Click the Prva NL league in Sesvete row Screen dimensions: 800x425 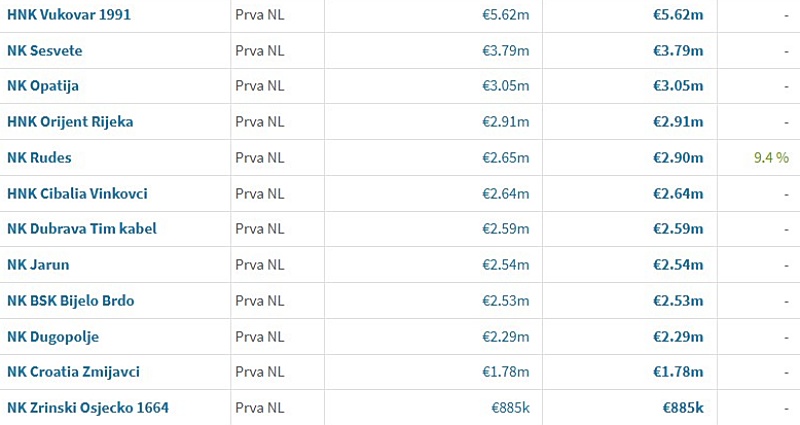pyautogui.click(x=260, y=51)
